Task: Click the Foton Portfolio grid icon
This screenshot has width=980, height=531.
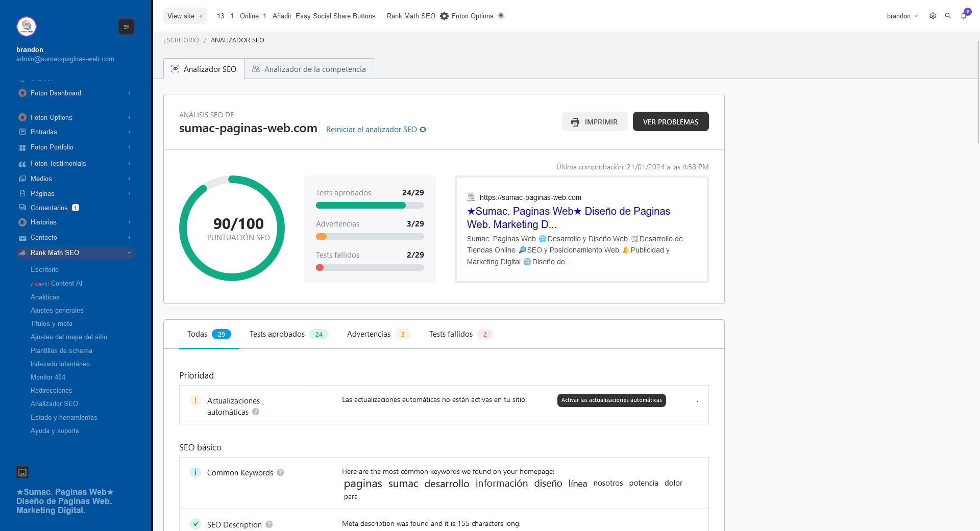Action: tap(22, 147)
